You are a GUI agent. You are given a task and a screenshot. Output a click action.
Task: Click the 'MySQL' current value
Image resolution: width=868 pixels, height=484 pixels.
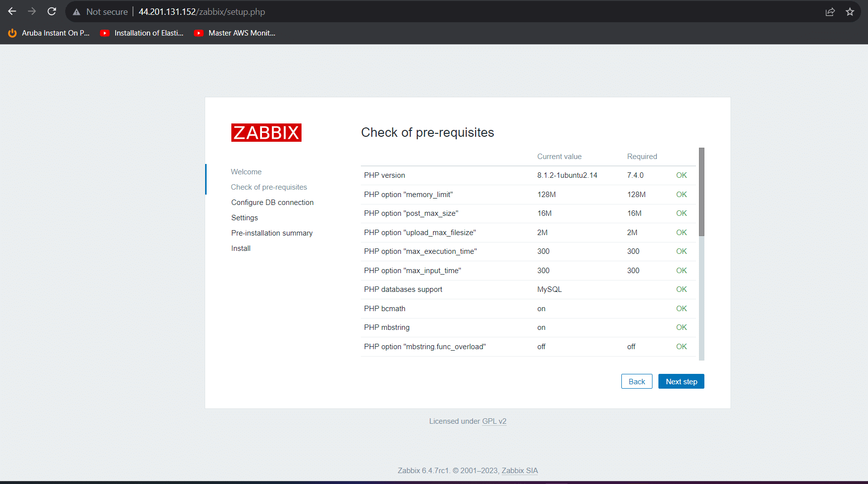pyautogui.click(x=550, y=289)
